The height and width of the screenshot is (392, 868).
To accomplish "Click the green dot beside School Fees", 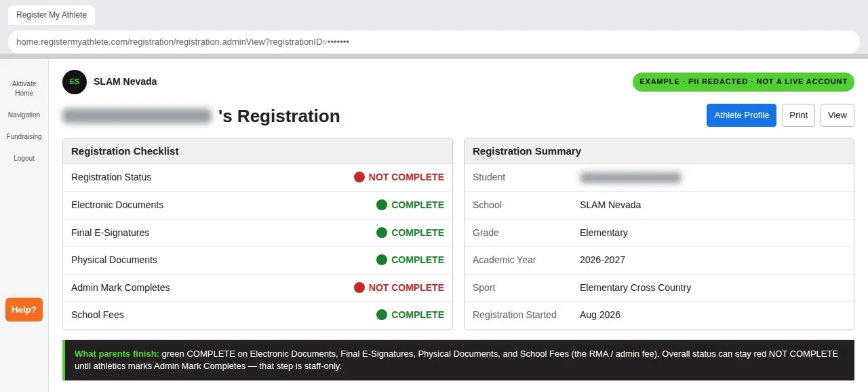I will 382,315.
